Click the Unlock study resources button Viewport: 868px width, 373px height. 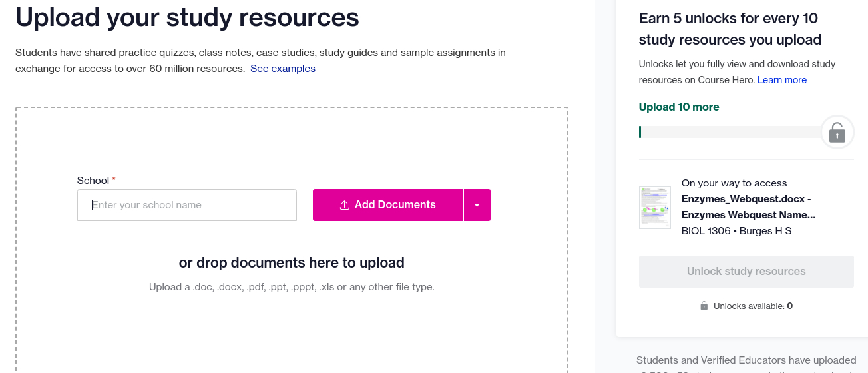pos(746,272)
